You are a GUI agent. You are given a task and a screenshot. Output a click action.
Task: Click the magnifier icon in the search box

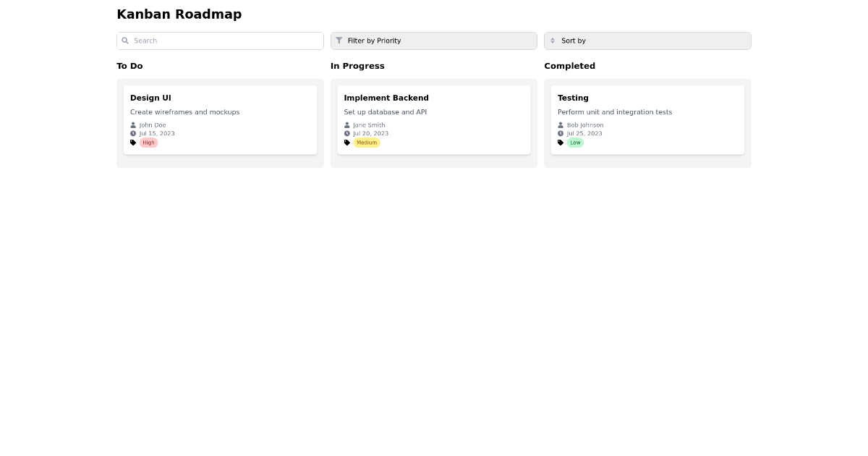[125, 41]
